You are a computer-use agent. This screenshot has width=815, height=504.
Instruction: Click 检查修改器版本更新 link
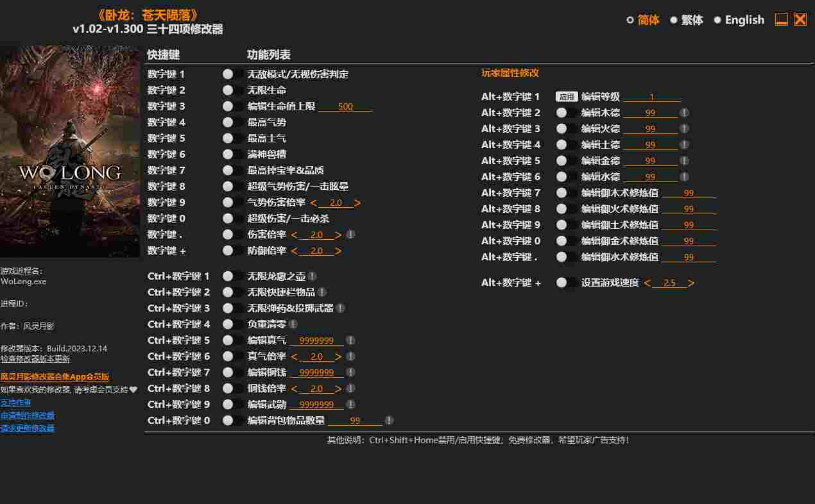pos(35,359)
